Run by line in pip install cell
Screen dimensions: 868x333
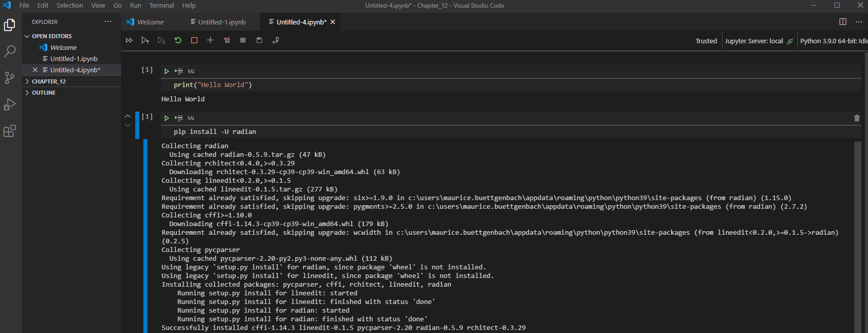(x=179, y=118)
